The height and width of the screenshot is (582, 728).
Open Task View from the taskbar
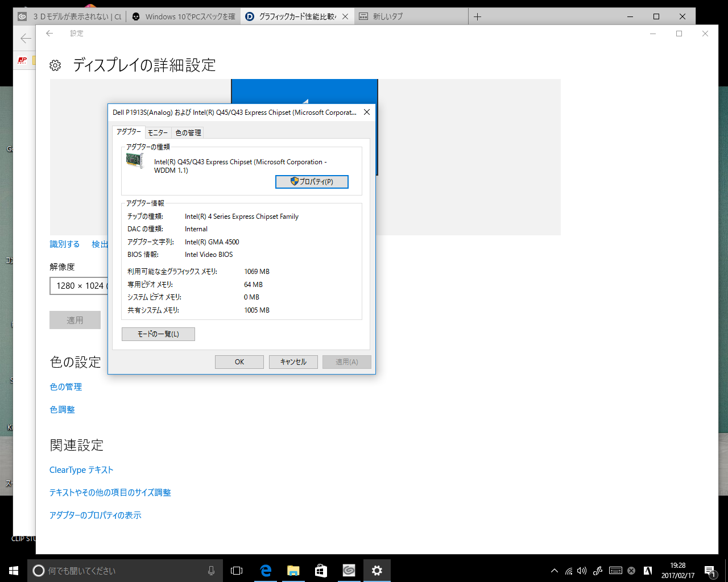[x=237, y=571]
